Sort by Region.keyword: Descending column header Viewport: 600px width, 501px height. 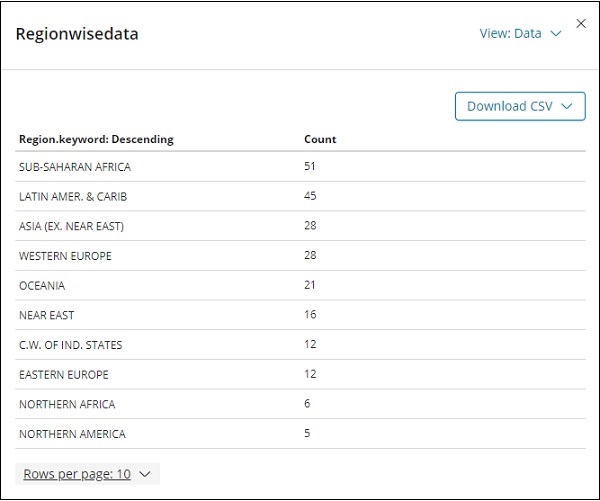(96, 139)
